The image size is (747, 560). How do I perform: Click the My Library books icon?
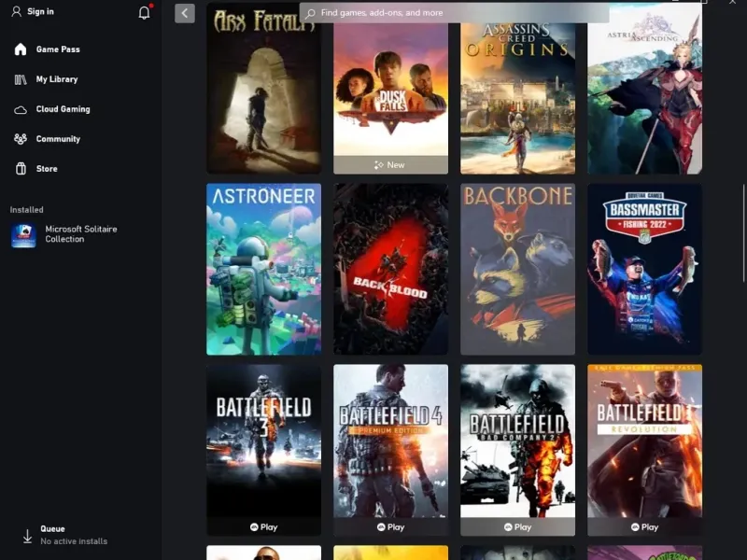tap(21, 79)
